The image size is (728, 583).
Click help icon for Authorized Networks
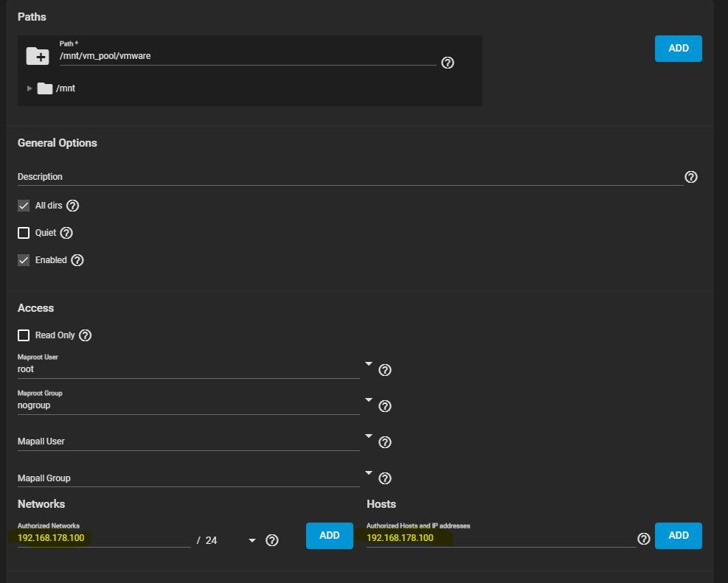coord(272,540)
